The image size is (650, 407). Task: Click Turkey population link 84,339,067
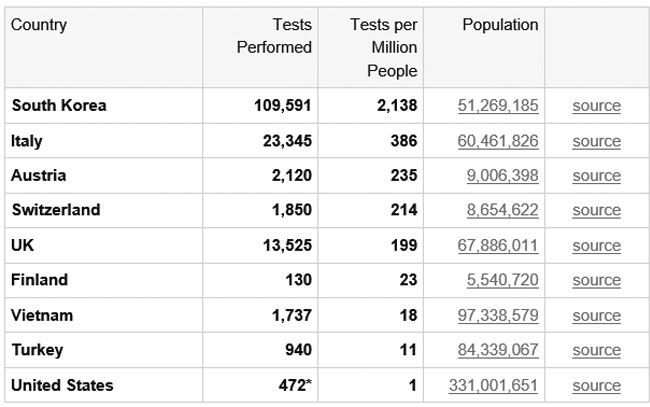498,350
